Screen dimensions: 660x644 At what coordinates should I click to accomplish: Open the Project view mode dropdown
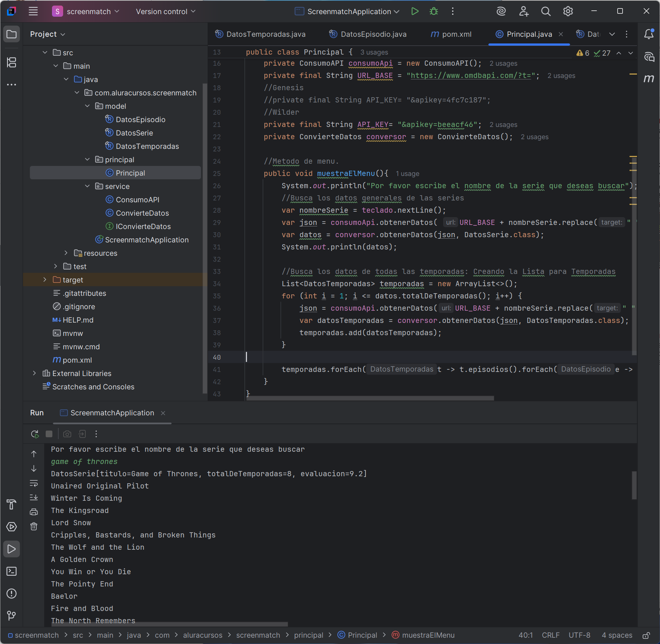pyautogui.click(x=48, y=34)
